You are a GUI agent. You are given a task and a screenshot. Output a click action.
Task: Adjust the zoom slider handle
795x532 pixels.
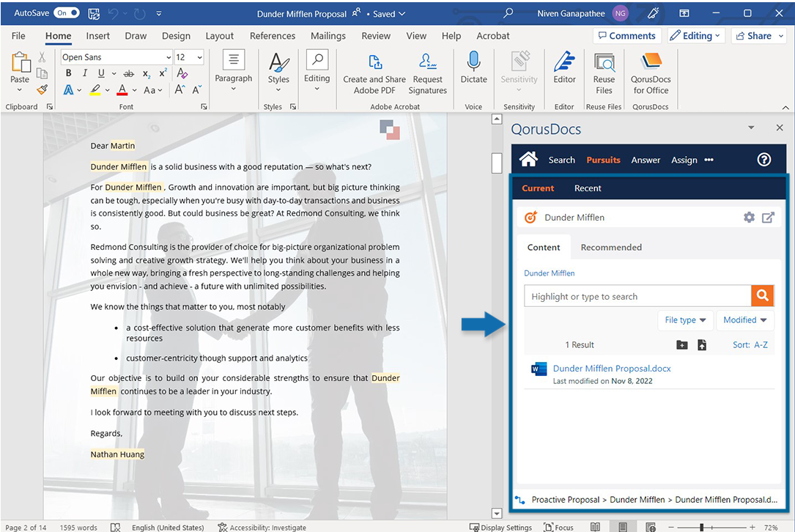point(702,528)
